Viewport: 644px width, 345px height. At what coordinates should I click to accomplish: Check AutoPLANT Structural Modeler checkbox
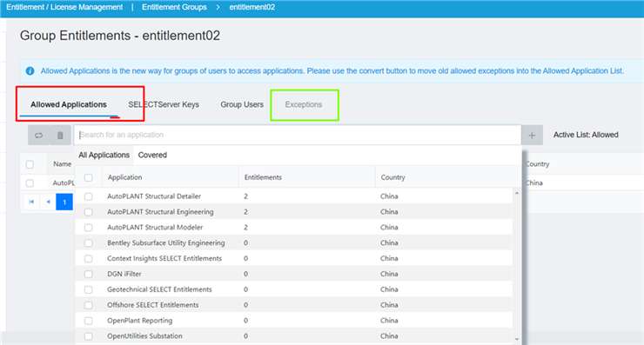(88, 228)
